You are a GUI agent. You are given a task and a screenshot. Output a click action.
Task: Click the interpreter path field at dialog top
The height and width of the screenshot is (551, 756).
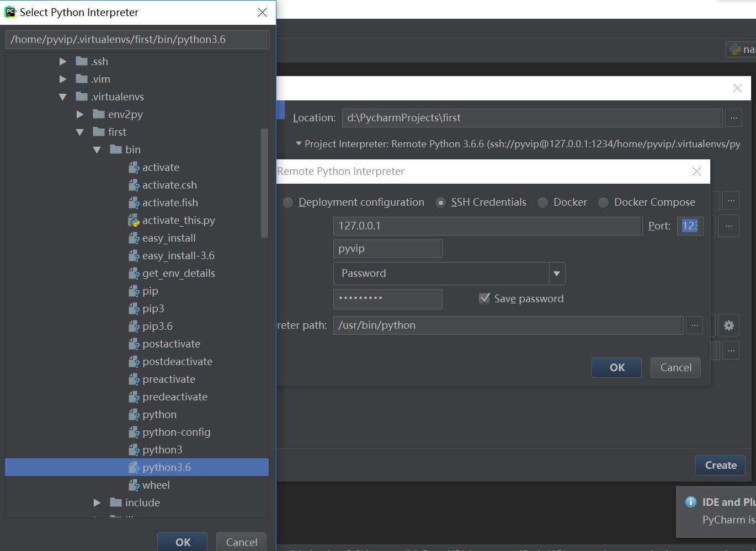pos(137,40)
